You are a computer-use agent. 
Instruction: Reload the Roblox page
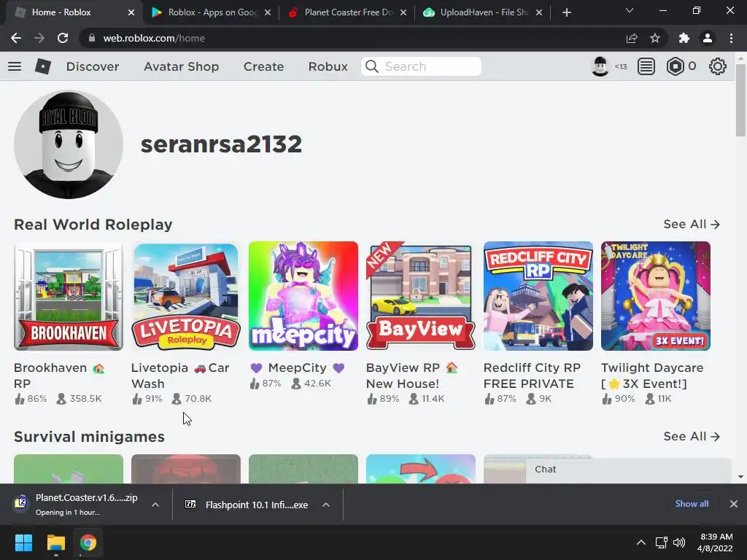[x=63, y=38]
